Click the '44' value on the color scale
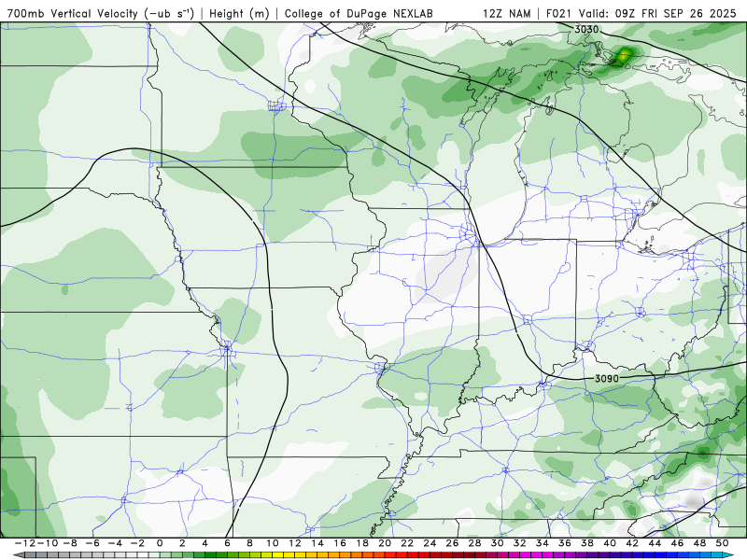This screenshot has height=560, width=747. point(655,543)
